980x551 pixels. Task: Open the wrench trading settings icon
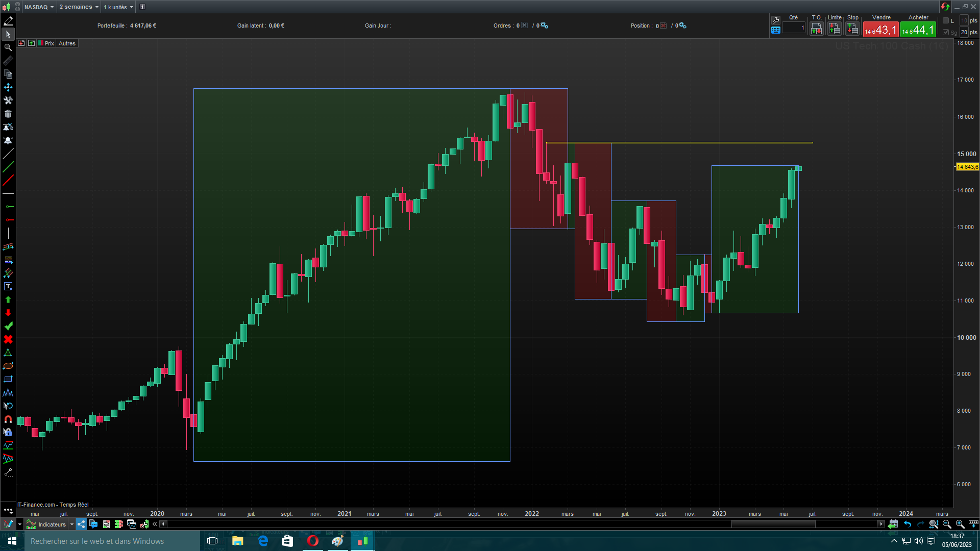776,20
